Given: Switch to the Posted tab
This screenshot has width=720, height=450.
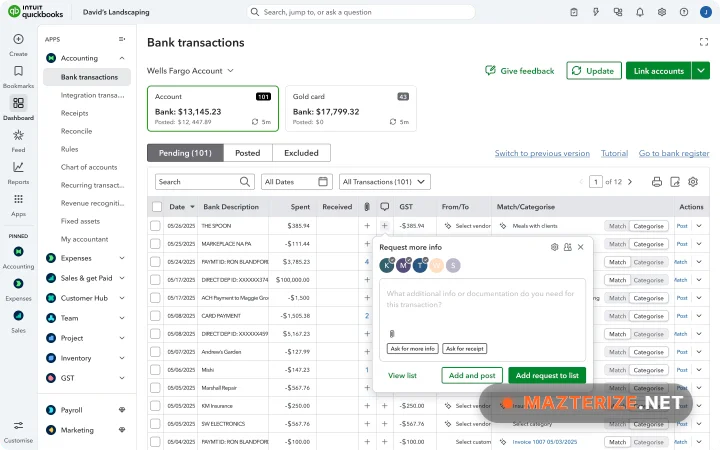Looking at the screenshot, I should coord(248,153).
